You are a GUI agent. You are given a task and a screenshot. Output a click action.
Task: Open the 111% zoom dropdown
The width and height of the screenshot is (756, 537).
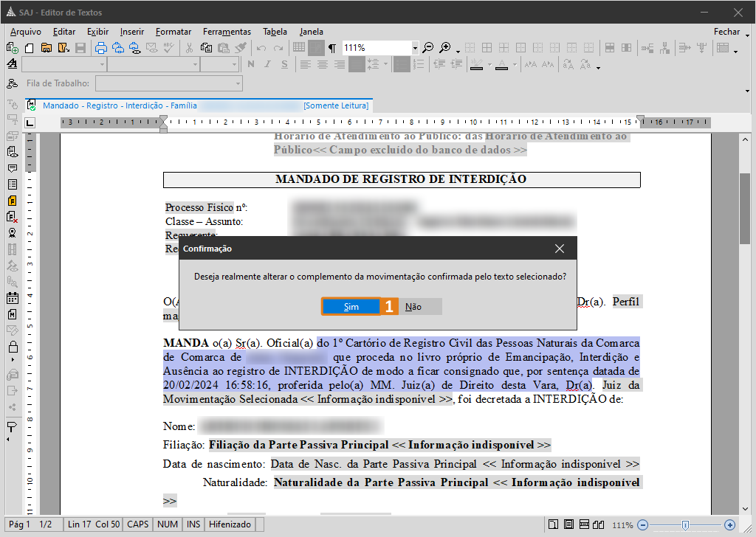point(415,48)
